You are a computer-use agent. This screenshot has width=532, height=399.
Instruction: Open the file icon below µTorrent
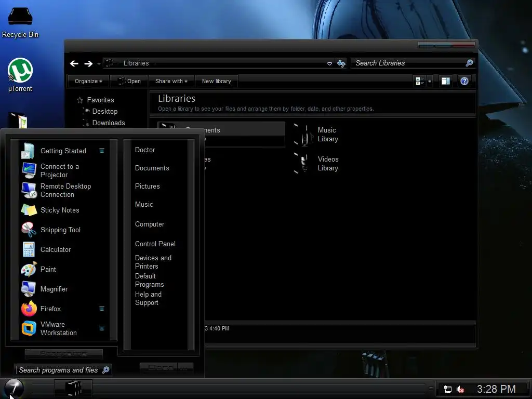coord(18,121)
